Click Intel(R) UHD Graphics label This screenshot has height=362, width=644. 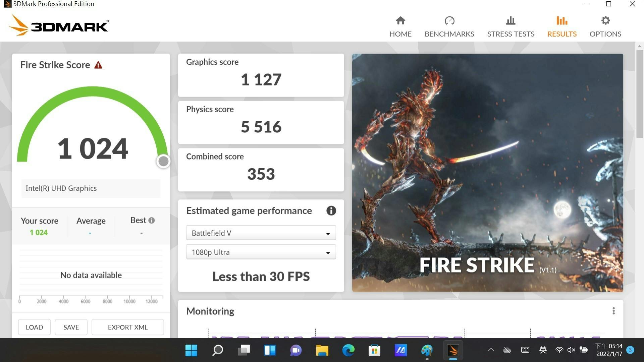pyautogui.click(x=61, y=188)
